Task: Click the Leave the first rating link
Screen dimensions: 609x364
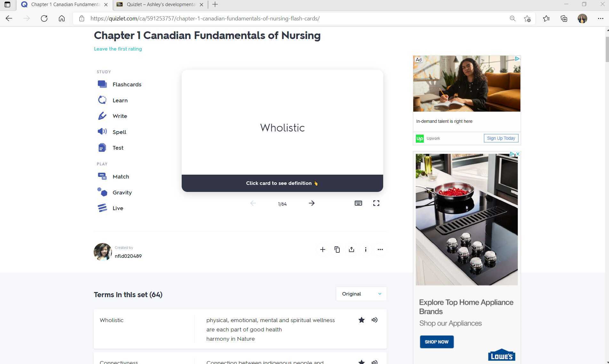Action: point(117,49)
